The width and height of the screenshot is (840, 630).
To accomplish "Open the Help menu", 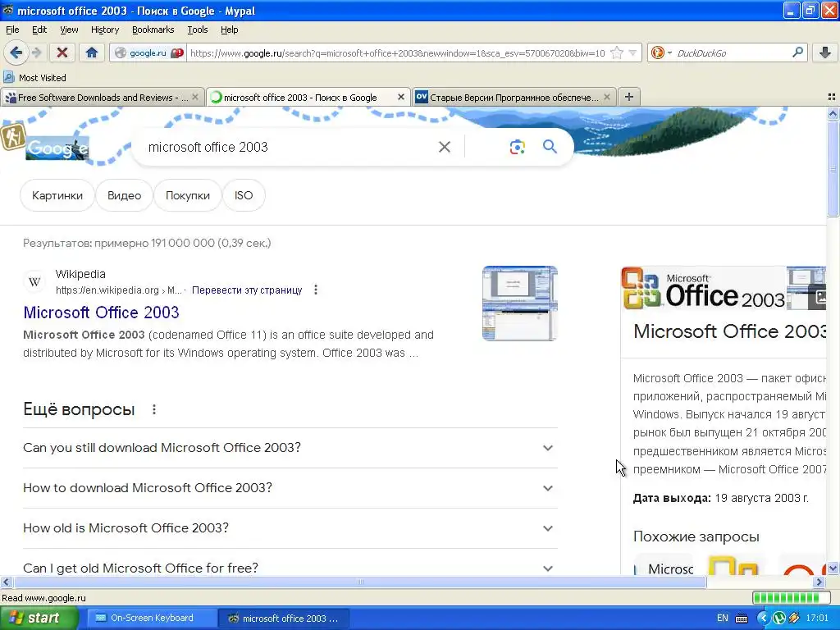I will [230, 30].
